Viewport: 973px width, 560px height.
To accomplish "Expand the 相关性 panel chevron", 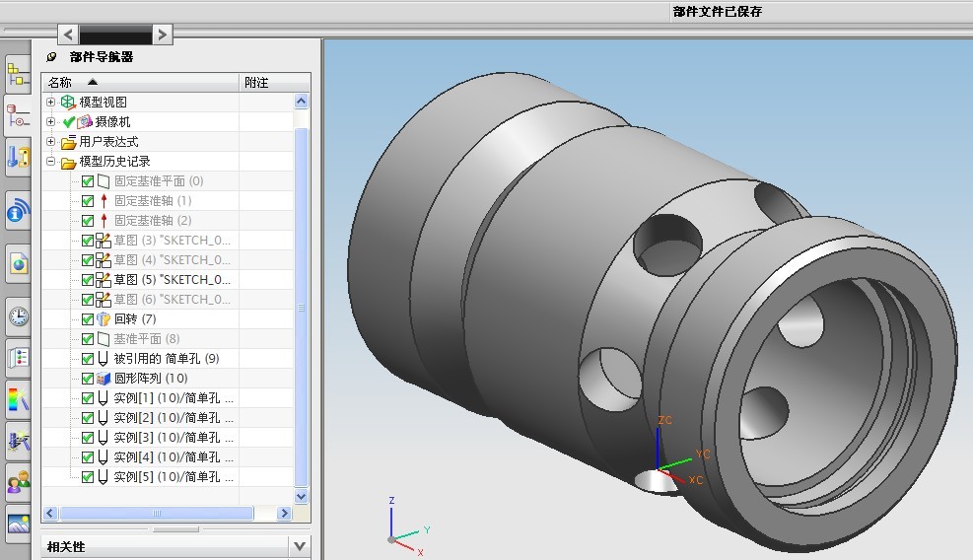I will pyautogui.click(x=300, y=546).
